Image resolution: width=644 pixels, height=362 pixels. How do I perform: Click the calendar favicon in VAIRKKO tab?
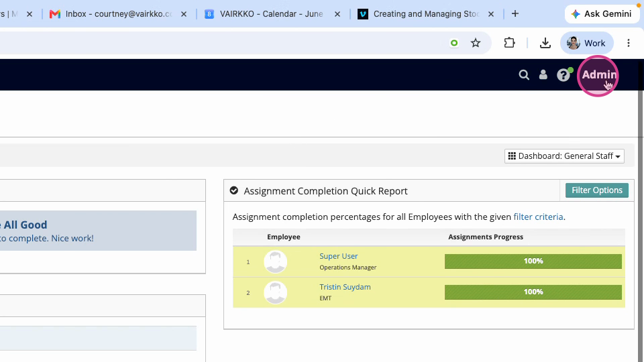(x=209, y=14)
